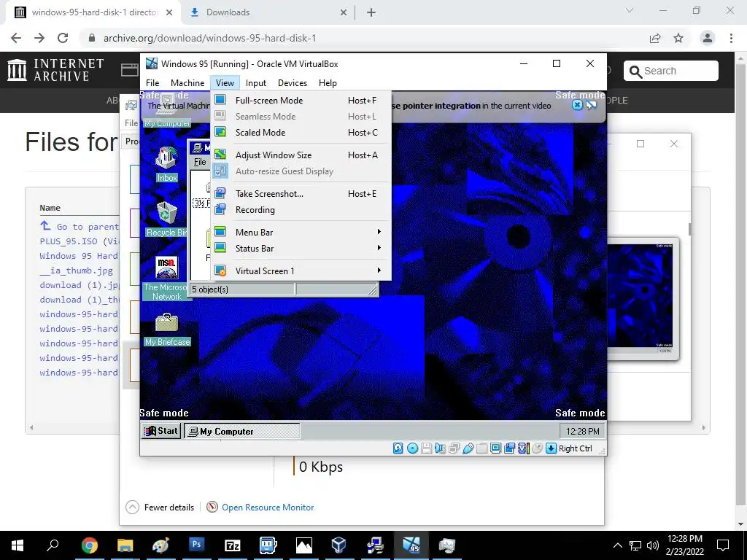Open the Chrome profile icon
This screenshot has height=560, width=747.
708,38
